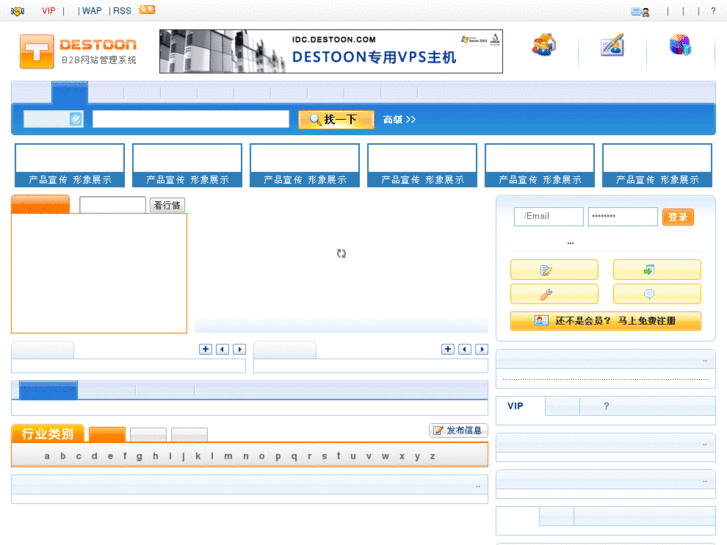Click the 还不是会员？马上免费注册 register banner

point(606,321)
